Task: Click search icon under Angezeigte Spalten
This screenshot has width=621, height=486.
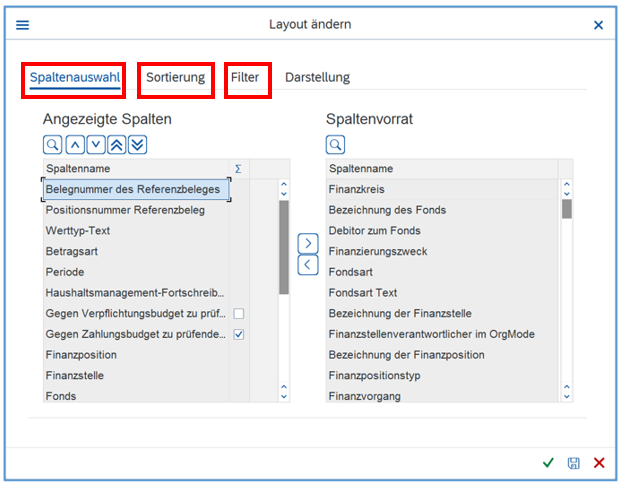Action: 52,145
